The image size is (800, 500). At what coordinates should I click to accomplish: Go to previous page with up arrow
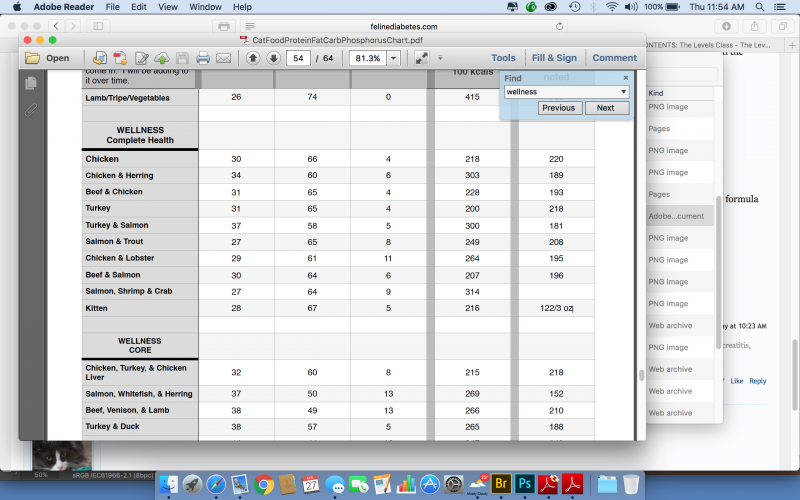click(x=253, y=58)
